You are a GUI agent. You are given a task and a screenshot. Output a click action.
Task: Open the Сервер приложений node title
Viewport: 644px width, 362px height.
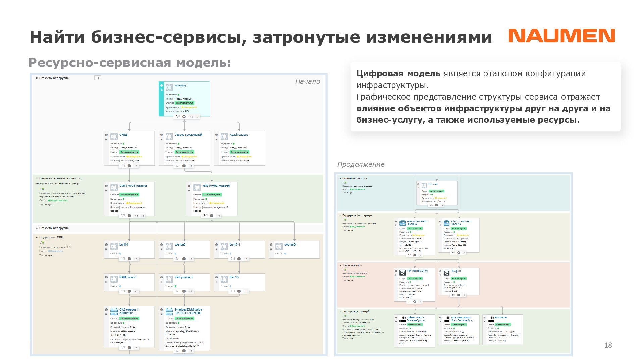pyautogui.click(x=188, y=135)
